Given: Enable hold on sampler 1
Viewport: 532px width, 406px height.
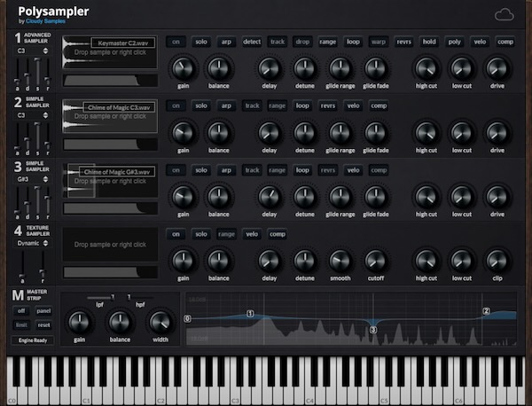Looking at the screenshot, I should point(429,42).
